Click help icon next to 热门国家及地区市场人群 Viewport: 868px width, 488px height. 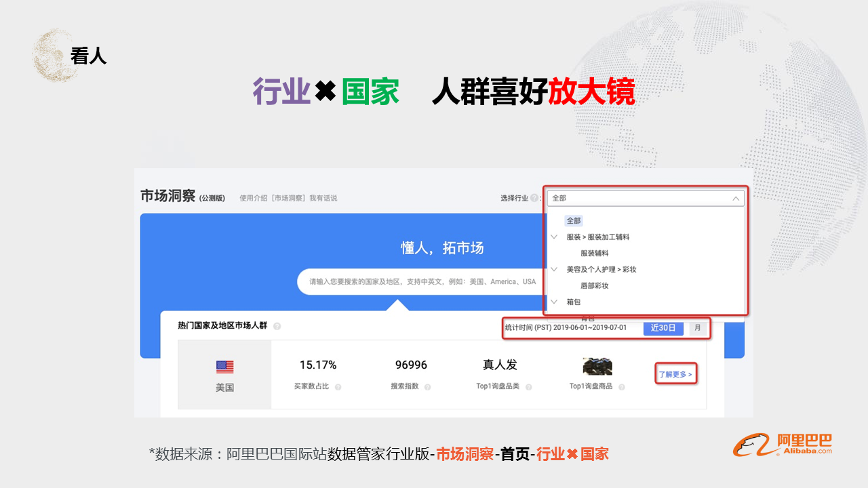(277, 326)
